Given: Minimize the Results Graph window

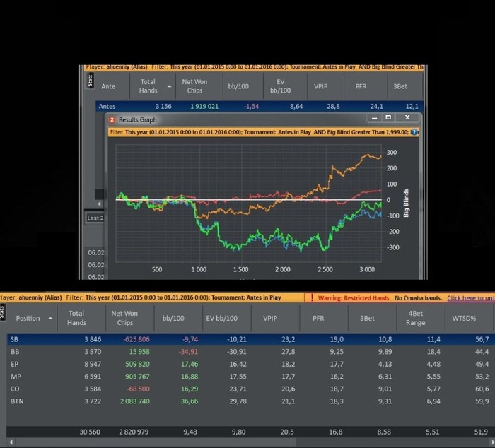Looking at the screenshot, I should tap(374, 118).
